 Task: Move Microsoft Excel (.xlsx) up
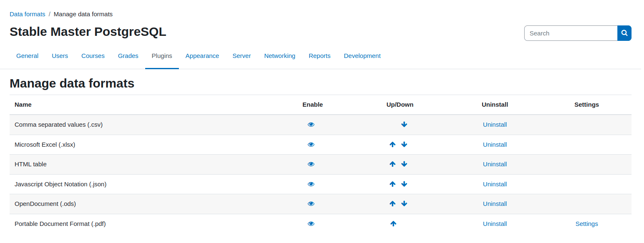(392, 145)
